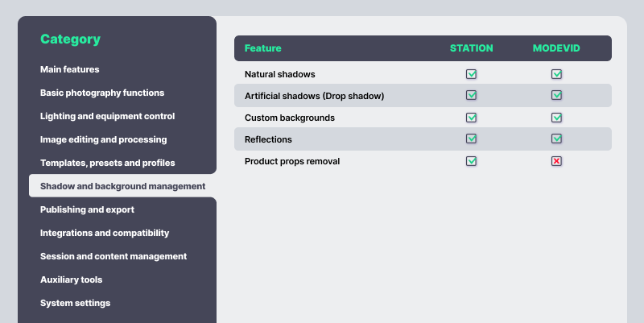Click STATION checkmark for Custom backgrounds
The image size is (644, 323).
point(472,118)
